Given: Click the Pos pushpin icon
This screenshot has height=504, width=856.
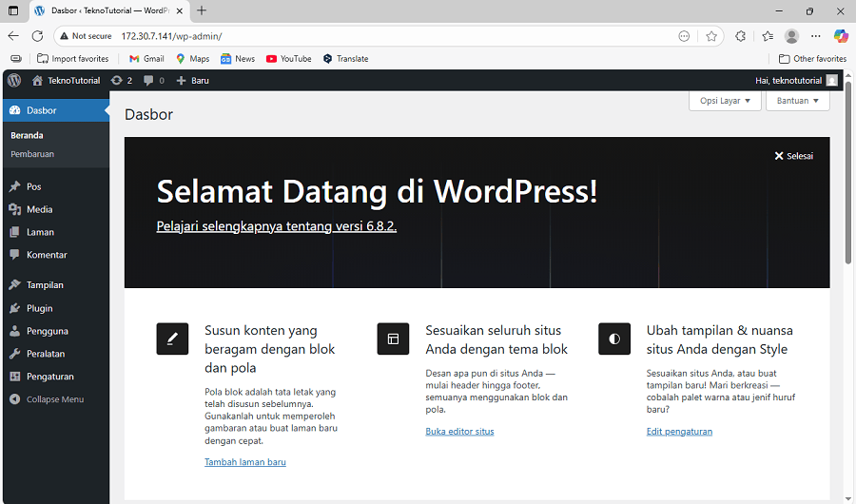Looking at the screenshot, I should click(x=14, y=186).
